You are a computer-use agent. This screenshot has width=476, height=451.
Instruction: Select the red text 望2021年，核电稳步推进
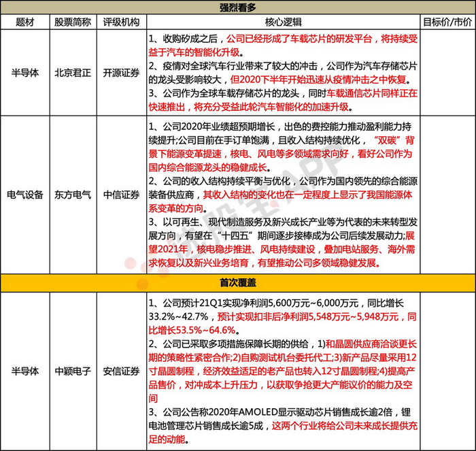[x=282, y=250]
